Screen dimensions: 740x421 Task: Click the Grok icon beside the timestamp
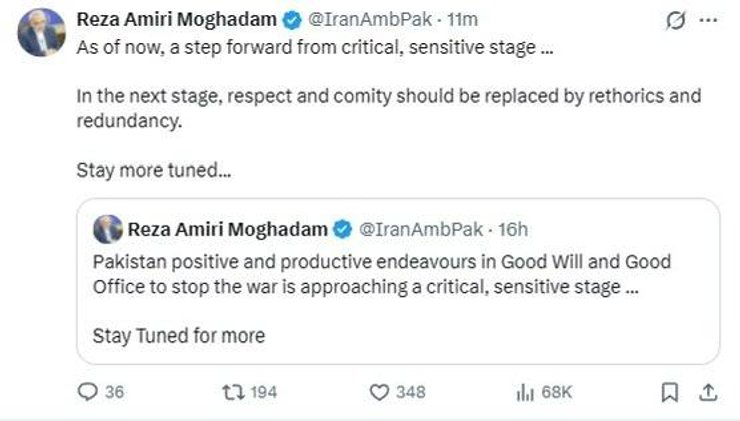tap(674, 21)
